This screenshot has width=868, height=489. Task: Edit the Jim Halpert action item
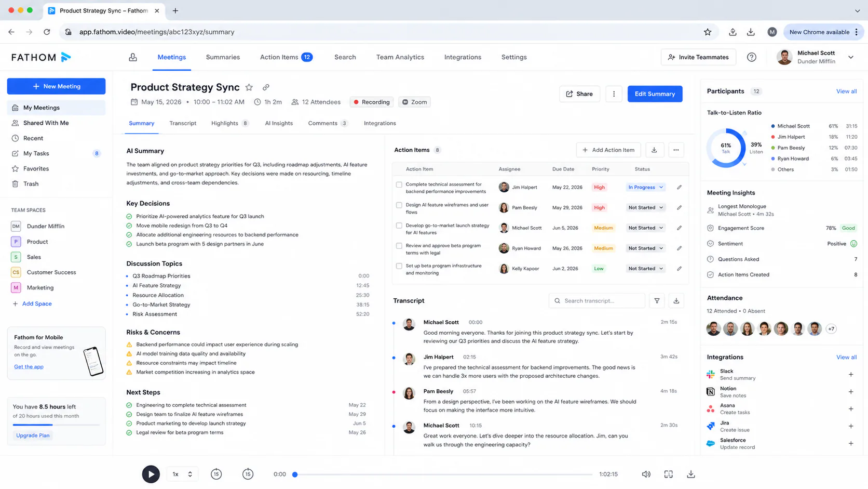[x=679, y=187]
